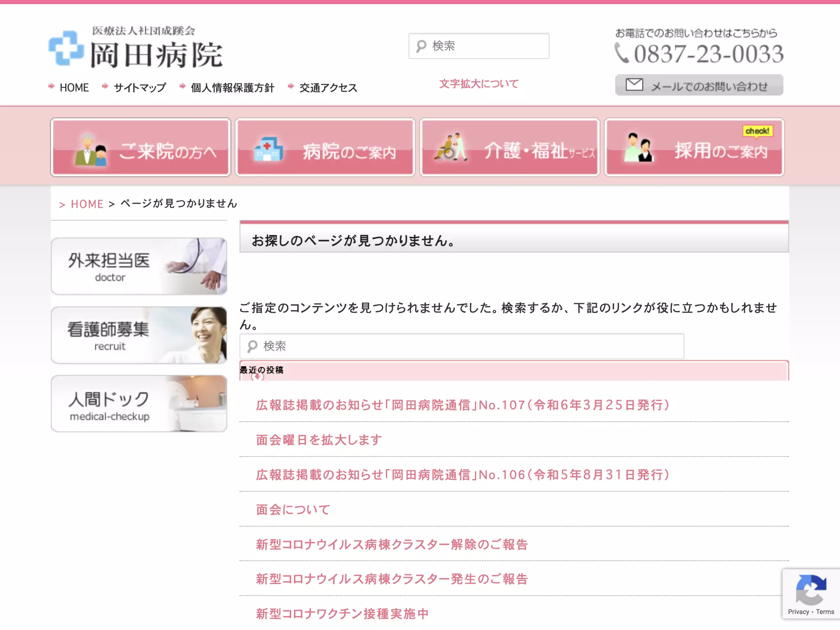The width and height of the screenshot is (840, 630).
Task: Open the 岡田病院通信 No.107 announcement link
Action: pyautogui.click(x=463, y=405)
